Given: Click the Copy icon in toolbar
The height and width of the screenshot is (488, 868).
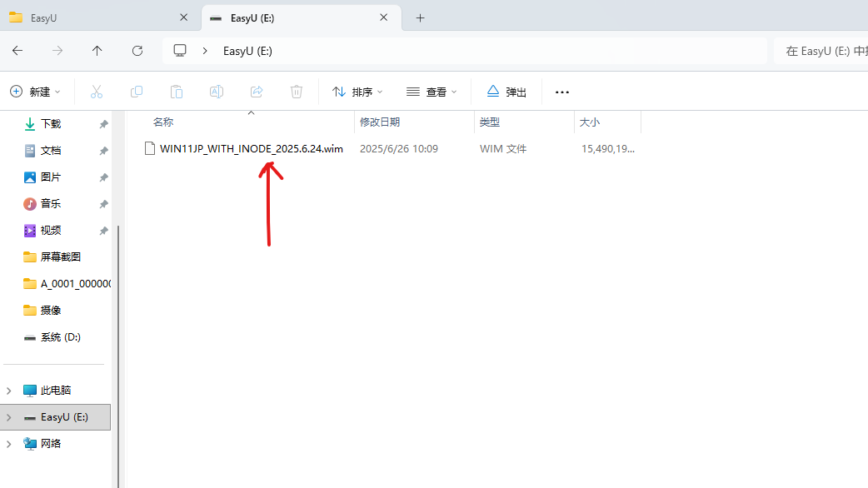Looking at the screenshot, I should point(137,92).
